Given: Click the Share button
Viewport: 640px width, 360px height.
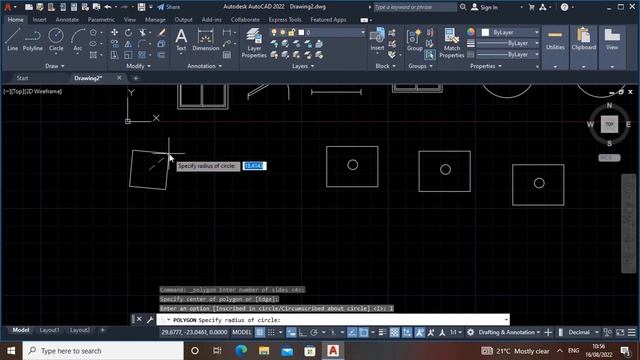Looking at the screenshot, I should (x=169, y=7).
